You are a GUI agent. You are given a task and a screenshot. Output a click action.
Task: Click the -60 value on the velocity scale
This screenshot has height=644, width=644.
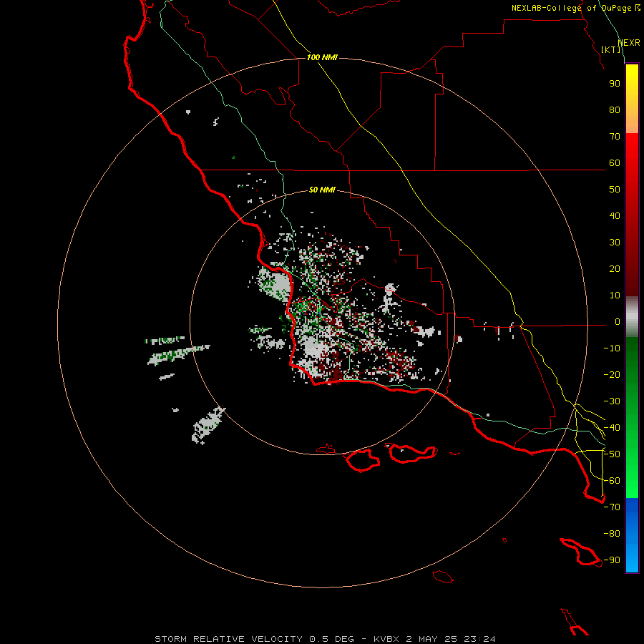(612, 481)
